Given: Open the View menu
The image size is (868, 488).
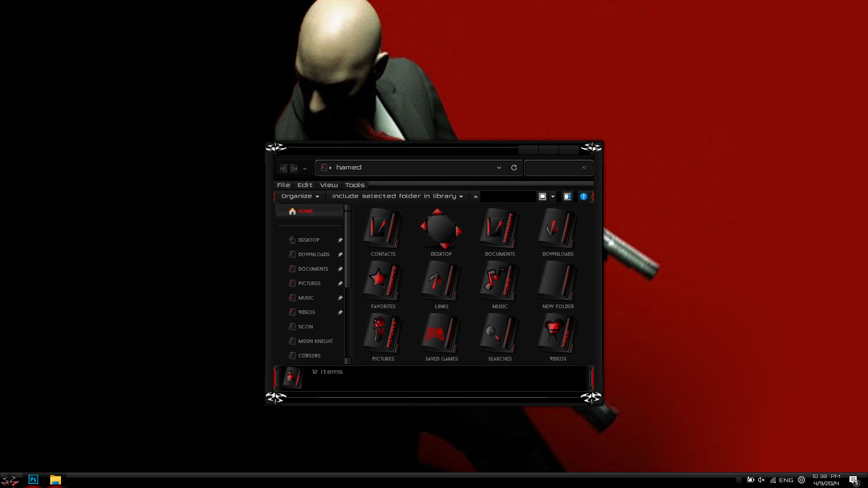Looking at the screenshot, I should 329,185.
